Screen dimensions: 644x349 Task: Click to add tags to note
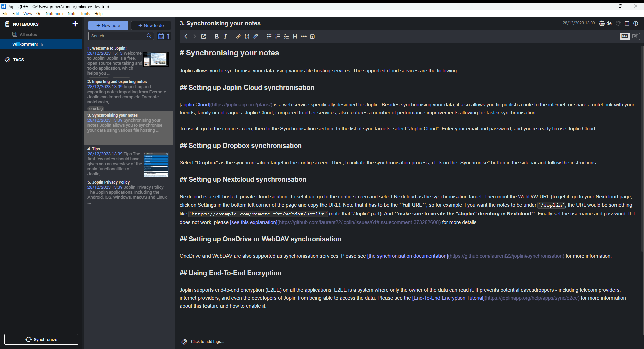pyautogui.click(x=208, y=342)
